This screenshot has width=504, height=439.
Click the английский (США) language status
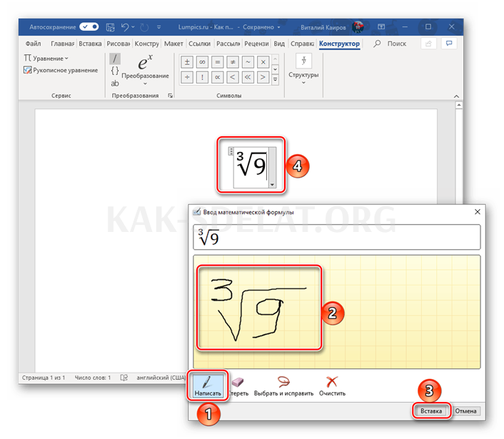pos(161,378)
